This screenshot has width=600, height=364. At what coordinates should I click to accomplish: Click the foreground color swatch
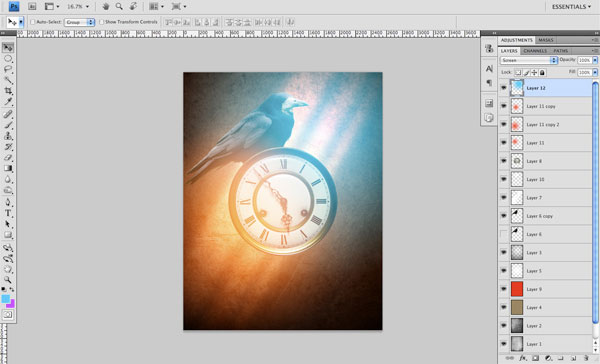[x=6, y=299]
